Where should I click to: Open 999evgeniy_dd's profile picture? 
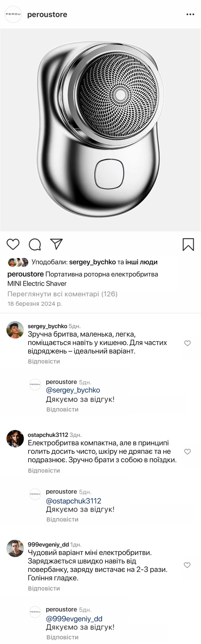pos(15,548)
